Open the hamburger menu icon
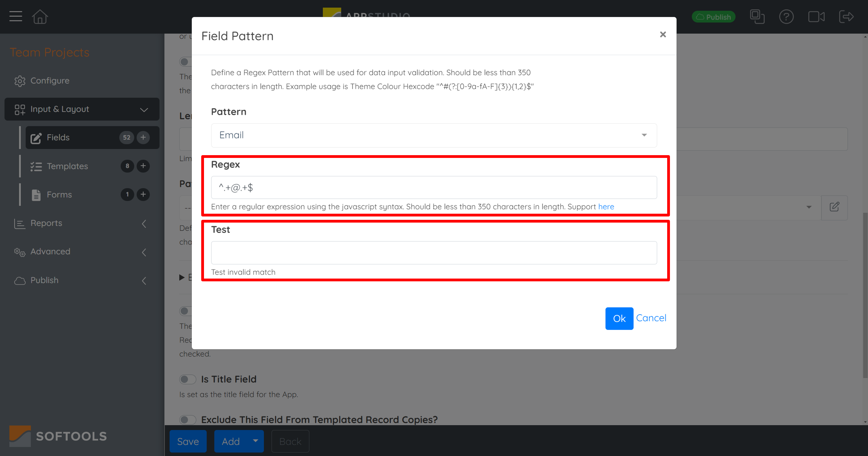This screenshot has height=456, width=868. [x=16, y=16]
